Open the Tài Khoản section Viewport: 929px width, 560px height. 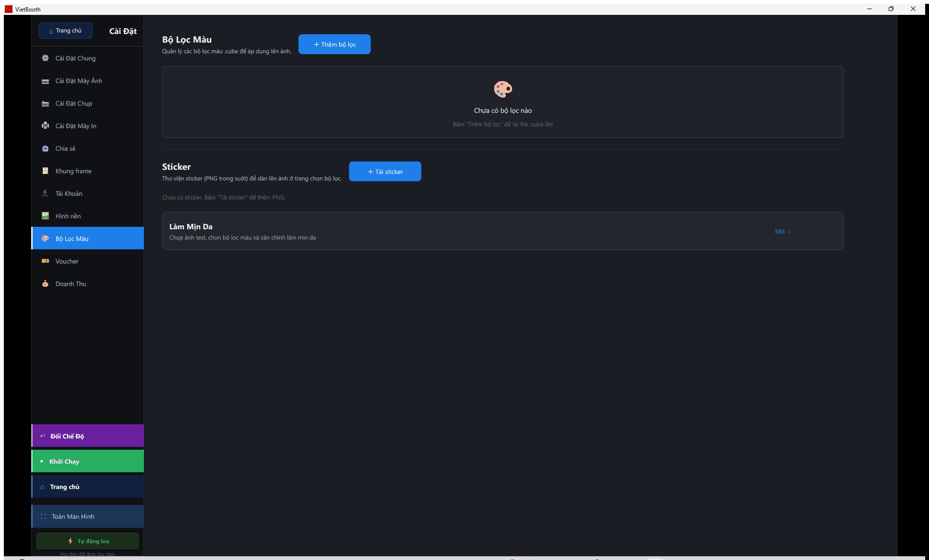pos(87,193)
